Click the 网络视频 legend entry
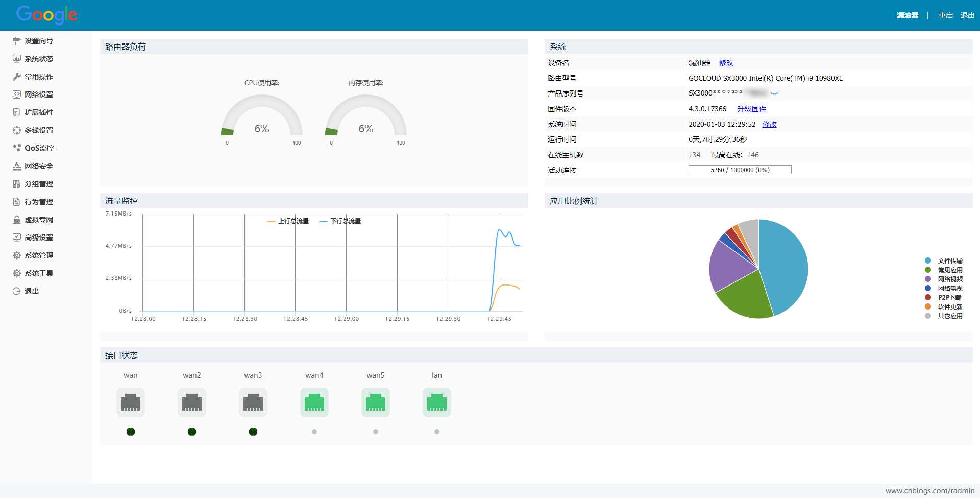 [944, 279]
